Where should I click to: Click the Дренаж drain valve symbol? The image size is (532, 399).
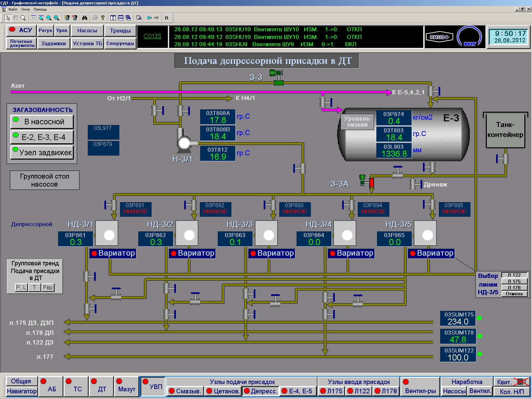(x=416, y=184)
